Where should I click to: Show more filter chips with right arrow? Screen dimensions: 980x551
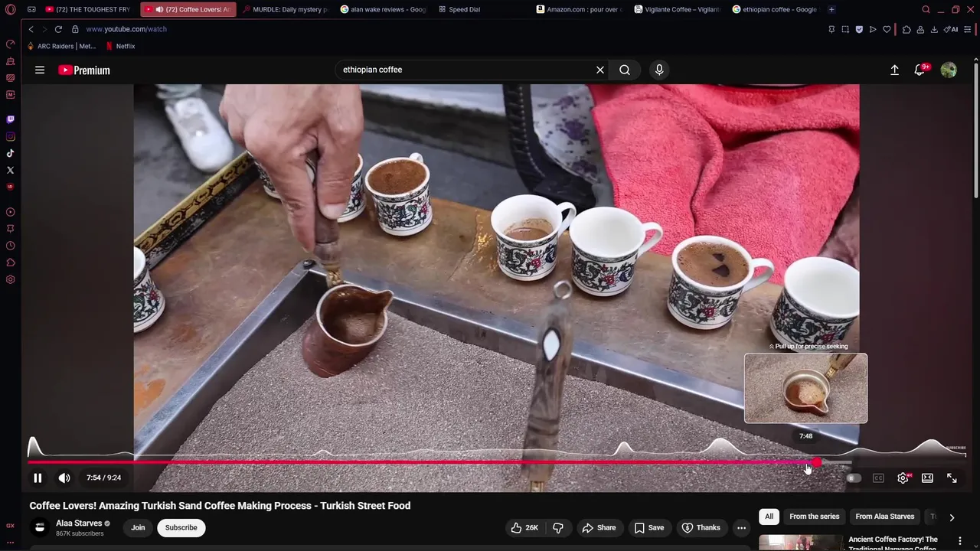click(x=952, y=517)
